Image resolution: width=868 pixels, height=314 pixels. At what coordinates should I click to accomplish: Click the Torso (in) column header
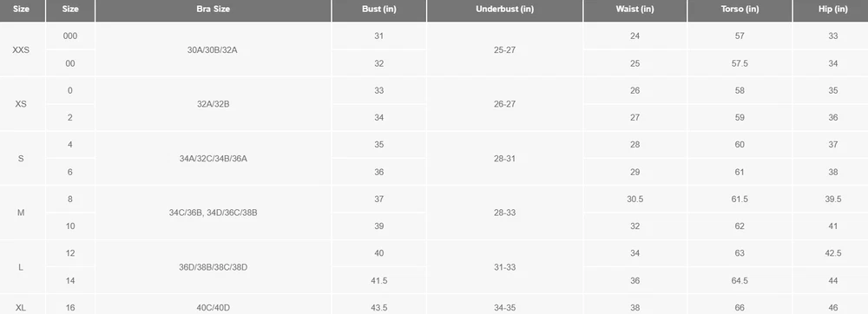(x=740, y=10)
